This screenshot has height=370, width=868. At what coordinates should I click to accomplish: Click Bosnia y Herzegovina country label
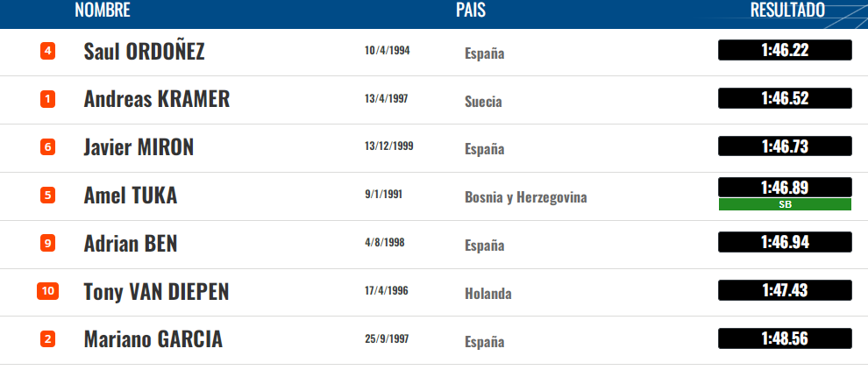tap(525, 197)
